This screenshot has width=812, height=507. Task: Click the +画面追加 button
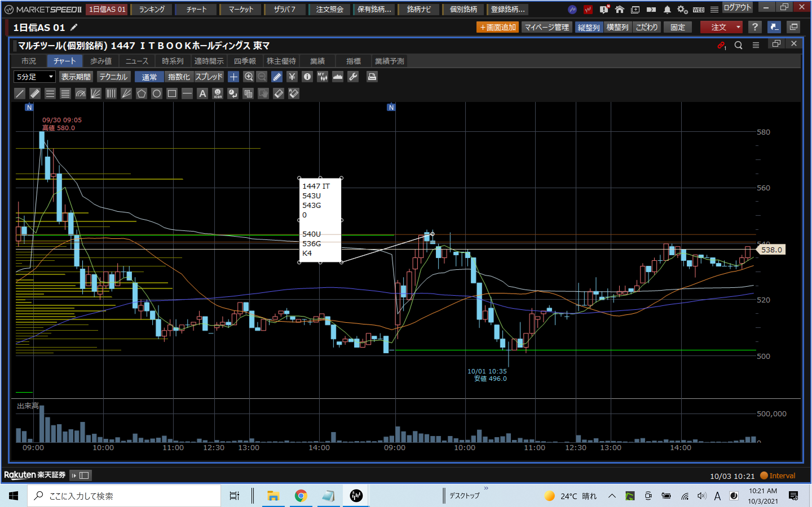pos(497,27)
